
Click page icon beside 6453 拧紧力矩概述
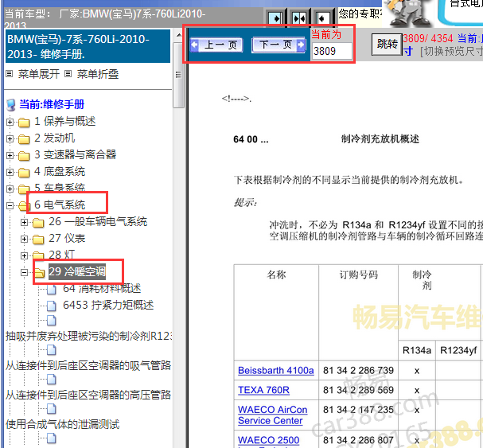pos(52,306)
